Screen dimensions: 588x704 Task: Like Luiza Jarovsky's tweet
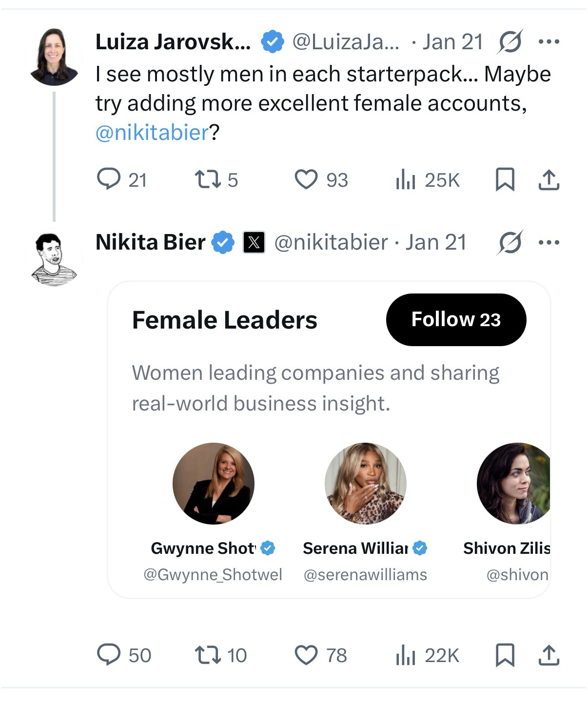pos(306,179)
